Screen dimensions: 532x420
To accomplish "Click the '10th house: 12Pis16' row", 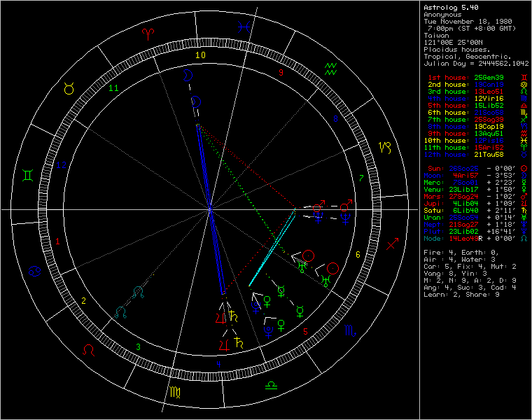I will tap(476, 141).
